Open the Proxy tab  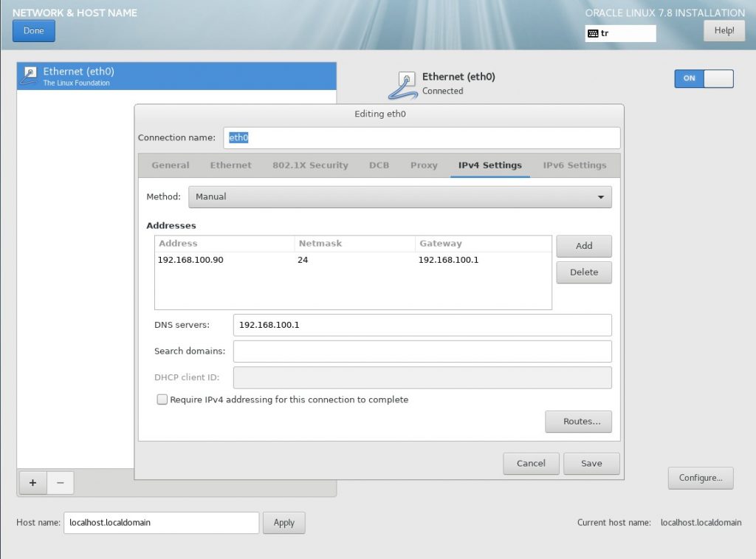click(x=424, y=165)
